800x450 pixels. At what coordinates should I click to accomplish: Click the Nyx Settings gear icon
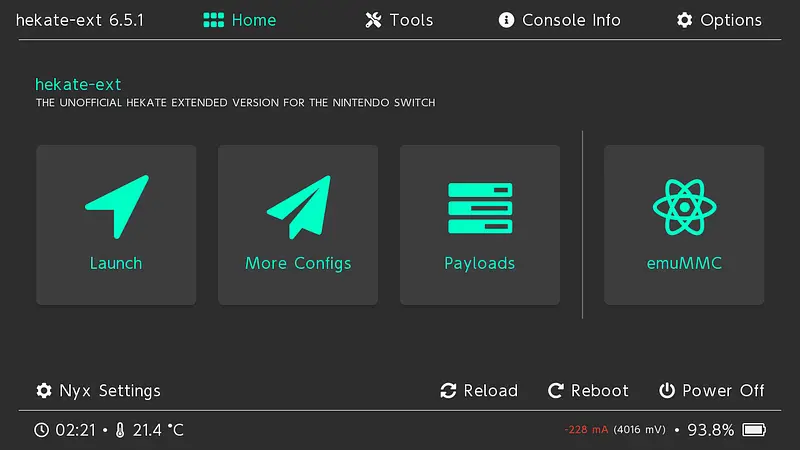44,390
